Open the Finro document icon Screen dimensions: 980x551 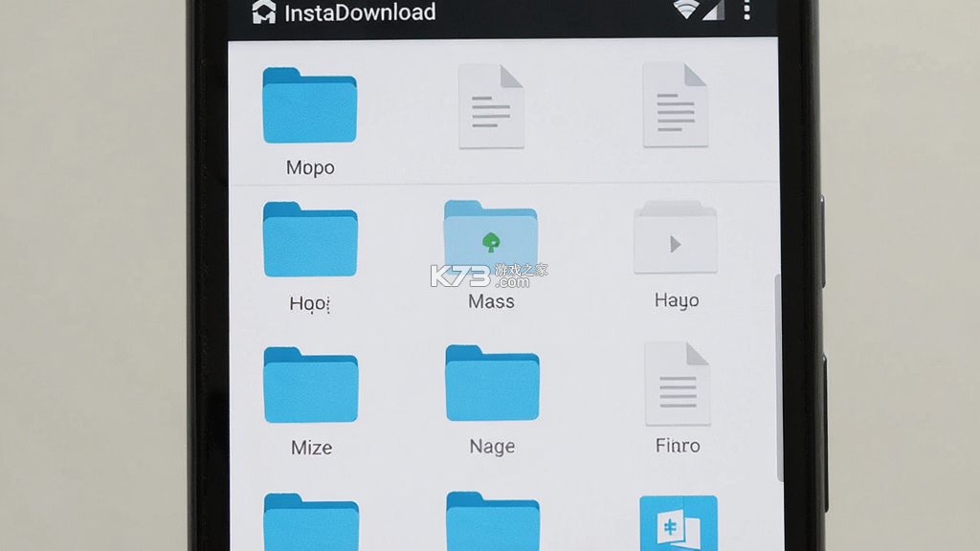[x=678, y=384]
